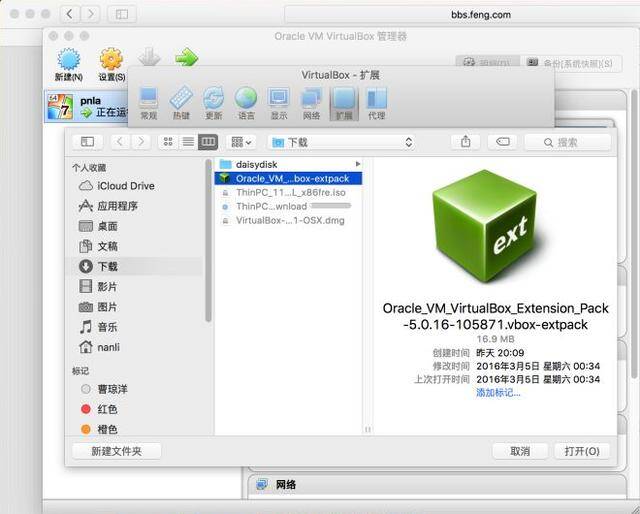Select the Language (语言) preferences tab
This screenshot has width=640, height=514.
pyautogui.click(x=246, y=104)
